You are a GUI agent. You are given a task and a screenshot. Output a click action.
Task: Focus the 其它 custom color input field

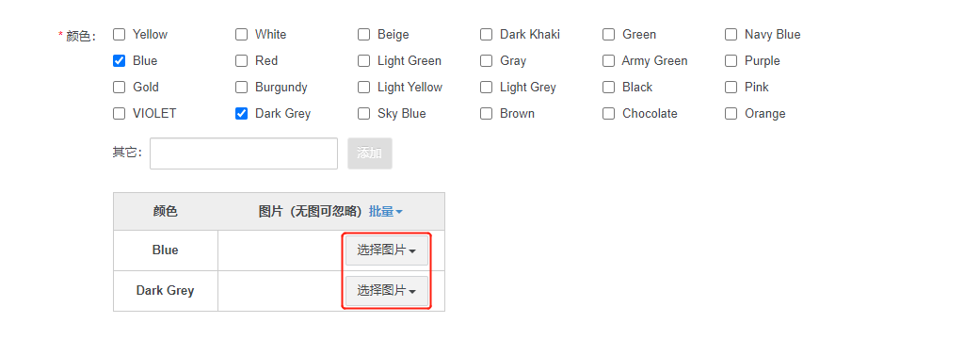click(244, 153)
